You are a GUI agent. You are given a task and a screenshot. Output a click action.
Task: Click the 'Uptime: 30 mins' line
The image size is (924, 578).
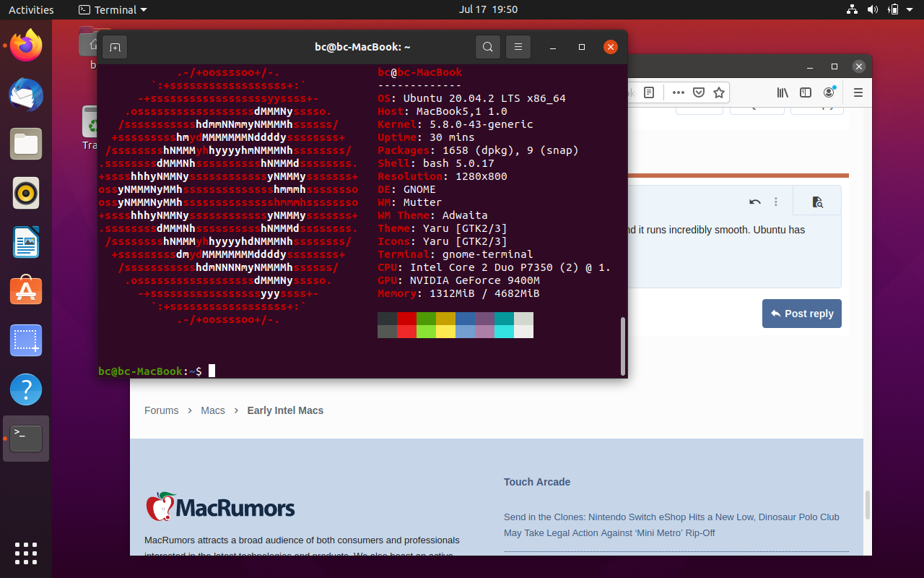(x=426, y=137)
